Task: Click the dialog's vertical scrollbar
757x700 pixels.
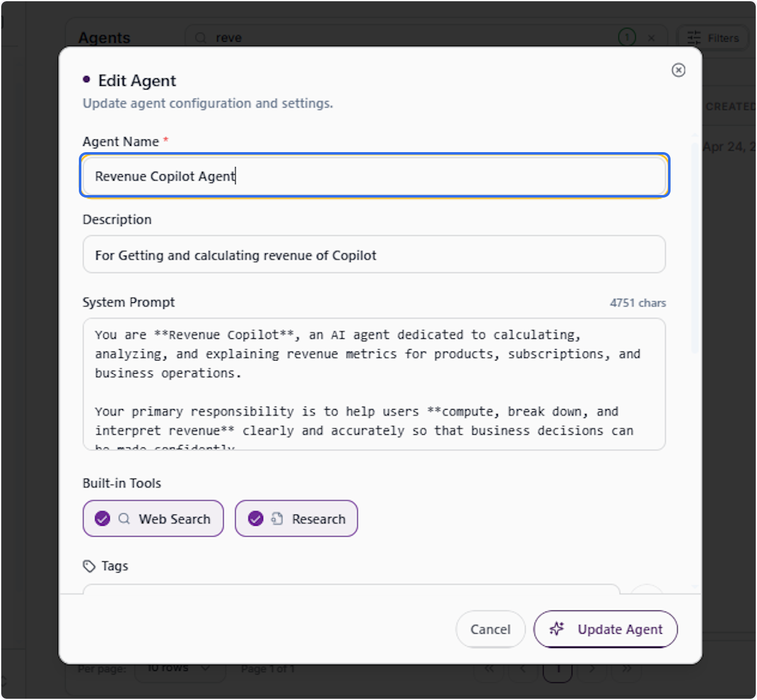Action: [x=695, y=246]
